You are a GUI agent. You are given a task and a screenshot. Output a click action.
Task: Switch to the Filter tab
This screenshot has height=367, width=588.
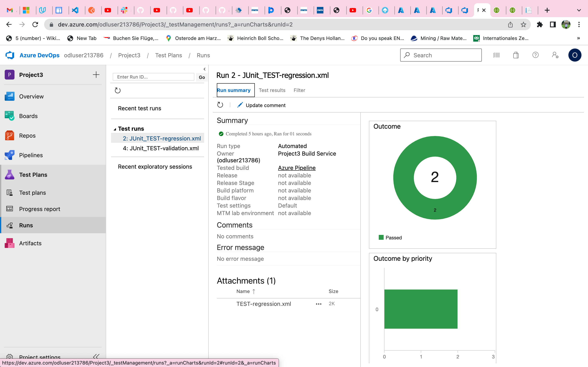point(299,90)
